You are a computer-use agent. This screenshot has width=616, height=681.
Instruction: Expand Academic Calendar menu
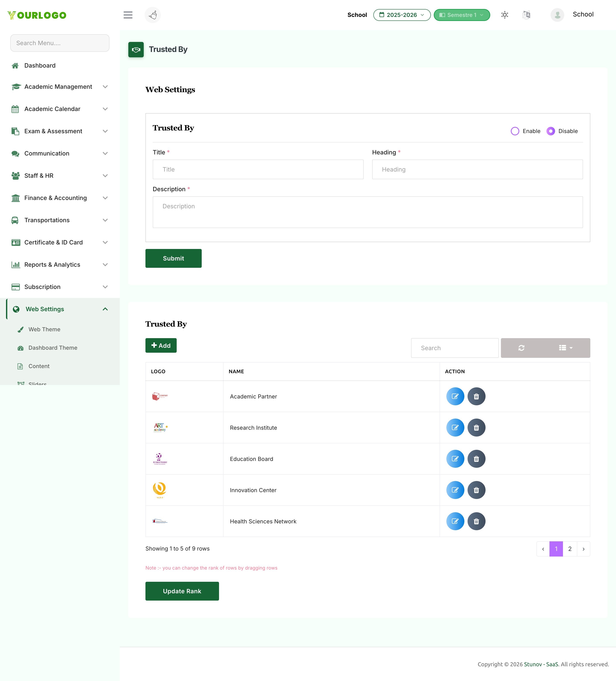[x=60, y=109]
